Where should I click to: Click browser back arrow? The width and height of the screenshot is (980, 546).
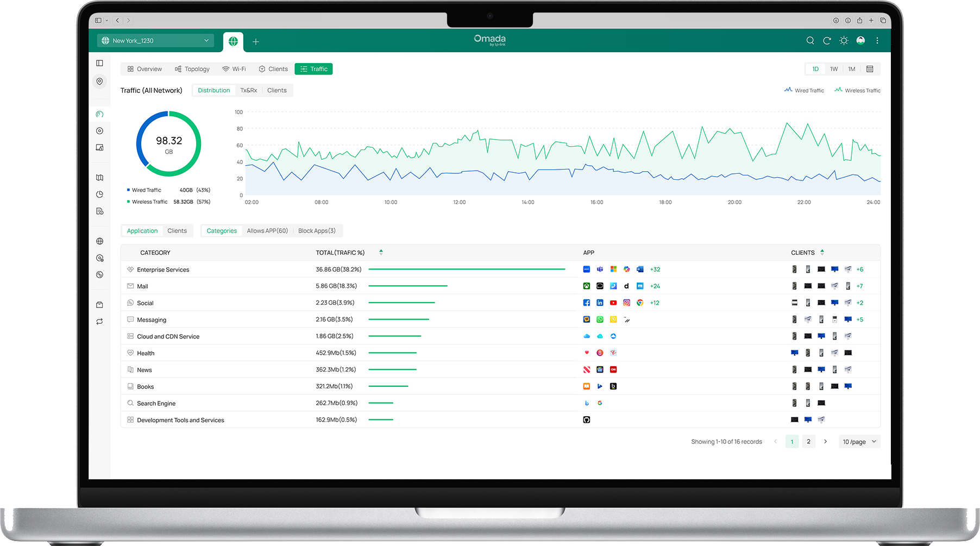(x=117, y=20)
